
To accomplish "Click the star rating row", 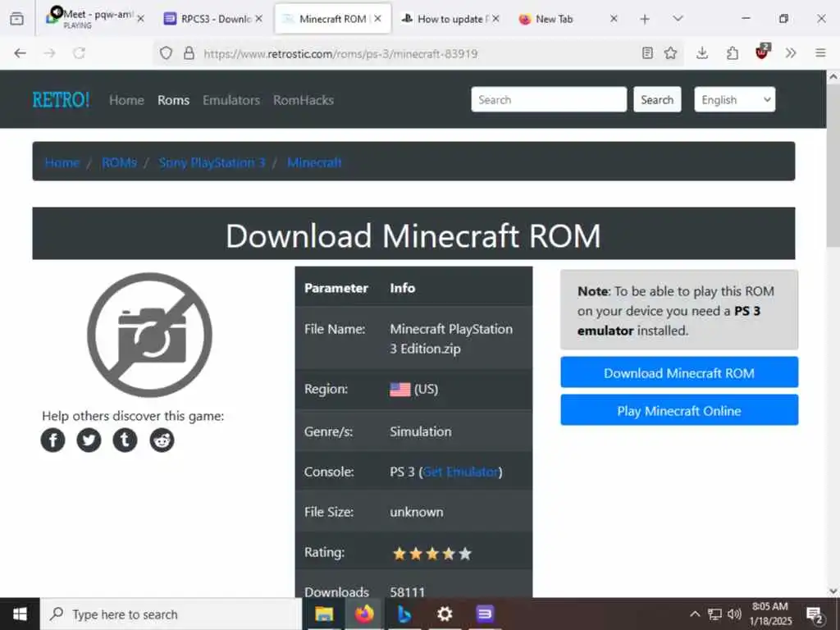I will [x=431, y=554].
